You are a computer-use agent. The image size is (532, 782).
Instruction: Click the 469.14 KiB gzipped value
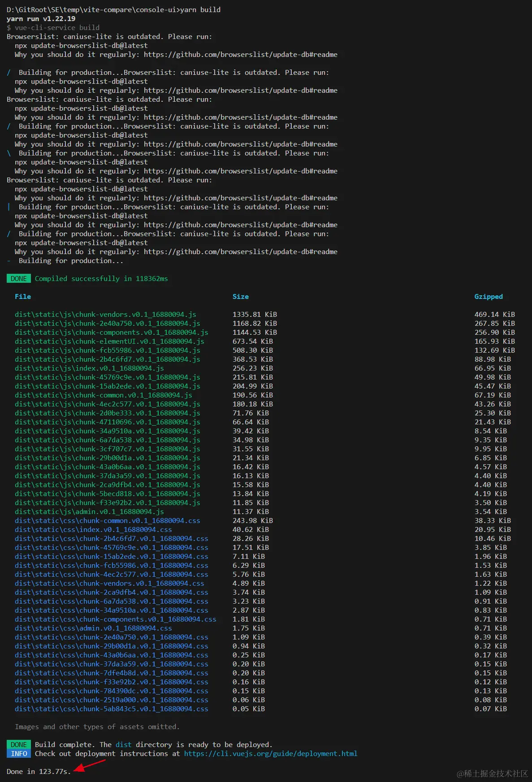click(x=495, y=315)
